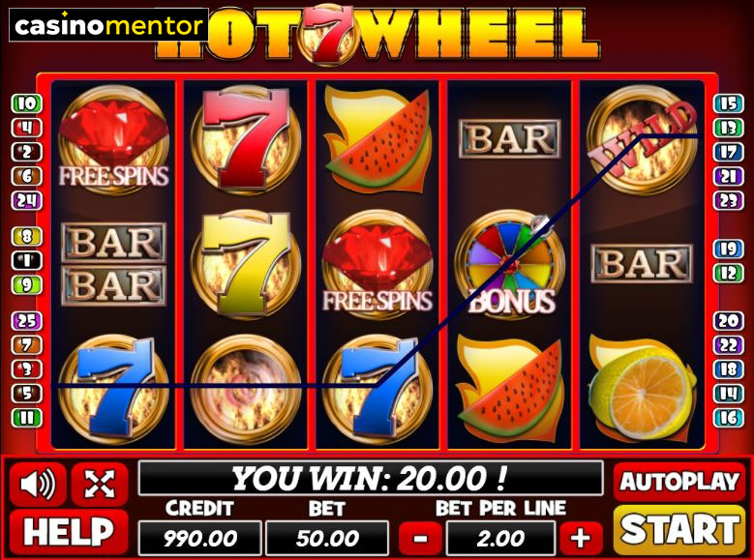Image resolution: width=754 pixels, height=560 pixels.
Task: Select payline number 19 indicator
Action: click(x=729, y=249)
